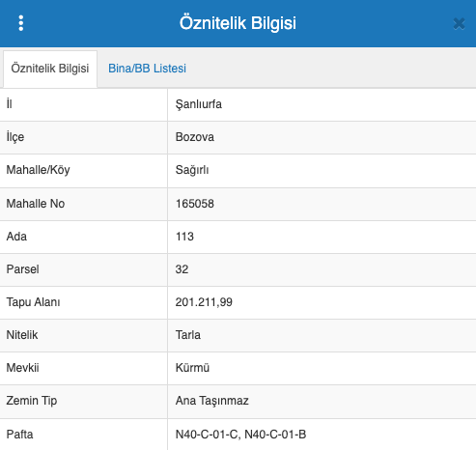Click the Nitelik value Tarla
The height and width of the screenshot is (450, 476).
point(188,335)
